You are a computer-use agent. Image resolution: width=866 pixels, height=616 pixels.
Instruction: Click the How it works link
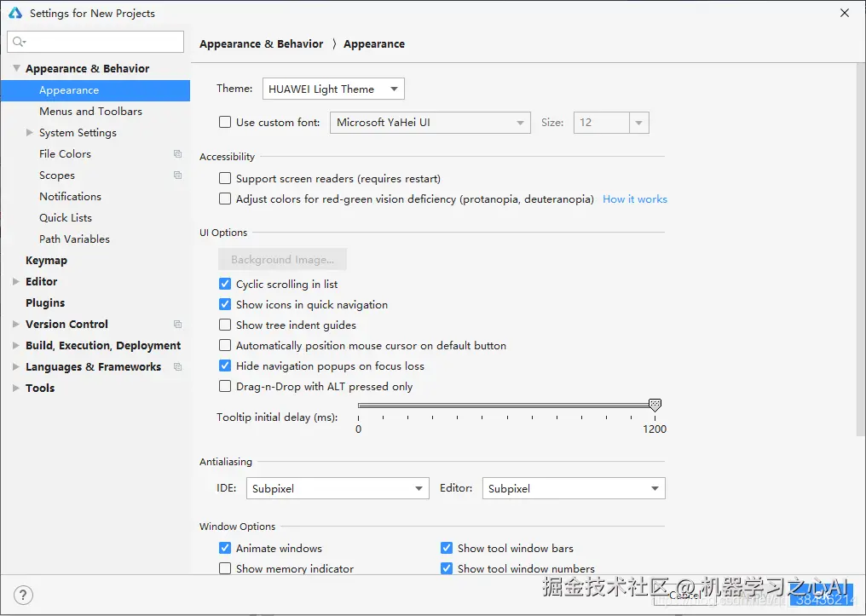coord(635,199)
